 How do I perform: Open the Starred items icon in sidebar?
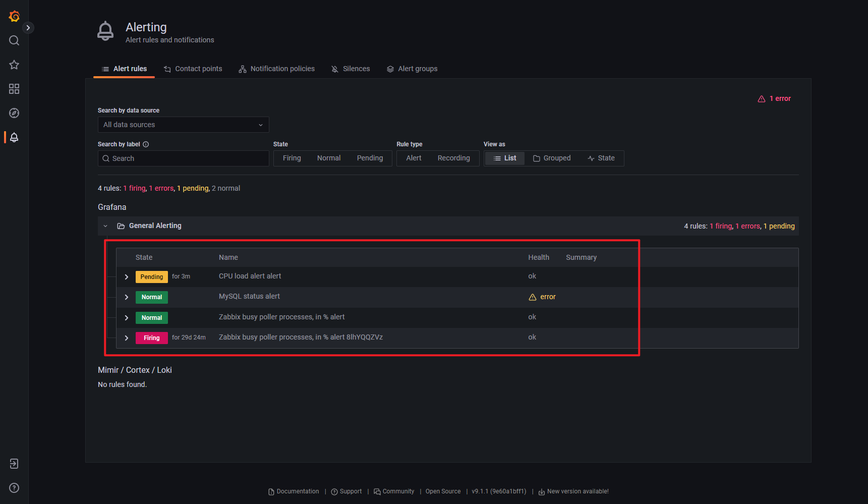[x=14, y=65]
